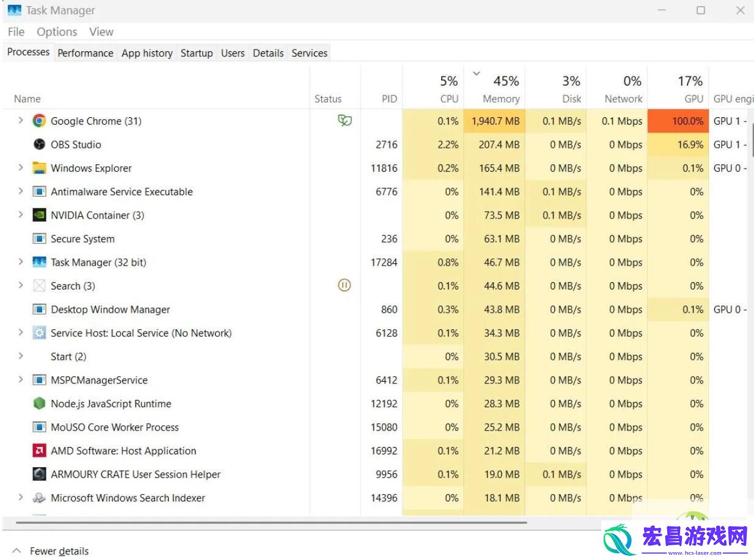Screen dimensions: 754x560
Task: Click the horizontal scrollbar of process list
Action: click(271, 523)
